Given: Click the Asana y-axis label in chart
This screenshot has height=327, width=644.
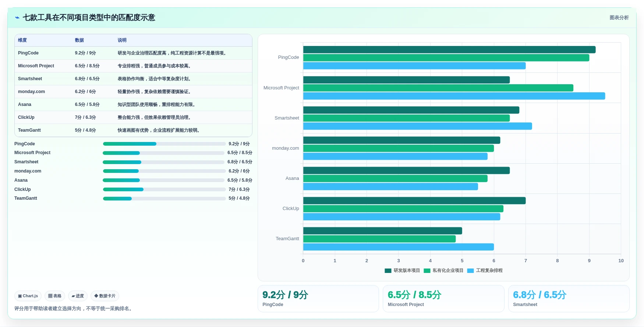Looking at the screenshot, I should click(292, 178).
